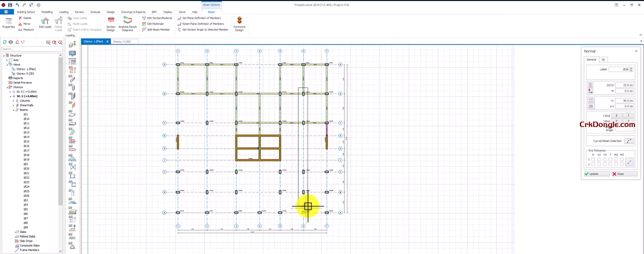
Task: Open the Modelling ribbon tab
Action: [47, 12]
